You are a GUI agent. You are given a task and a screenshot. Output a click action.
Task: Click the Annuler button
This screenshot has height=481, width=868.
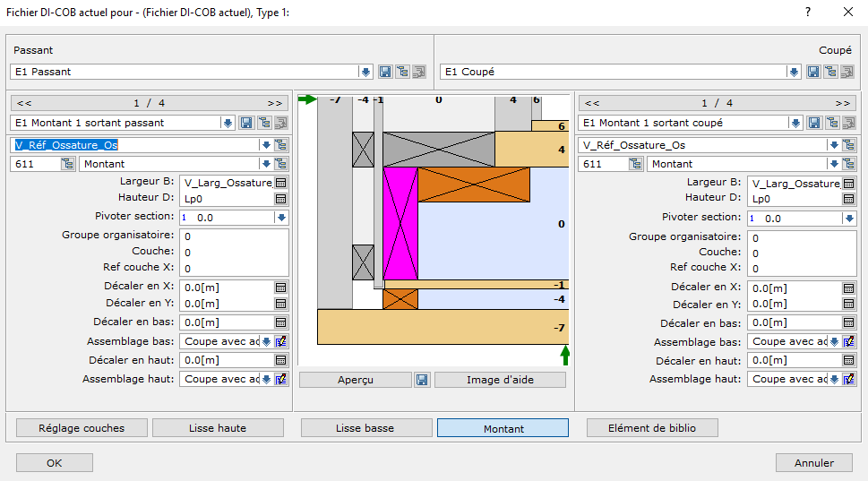click(x=813, y=463)
